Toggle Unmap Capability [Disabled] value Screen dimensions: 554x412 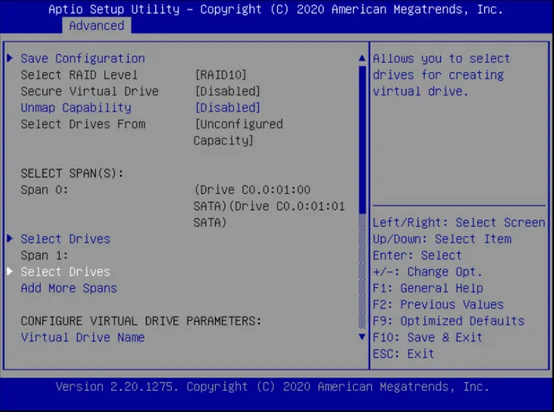click(x=228, y=107)
